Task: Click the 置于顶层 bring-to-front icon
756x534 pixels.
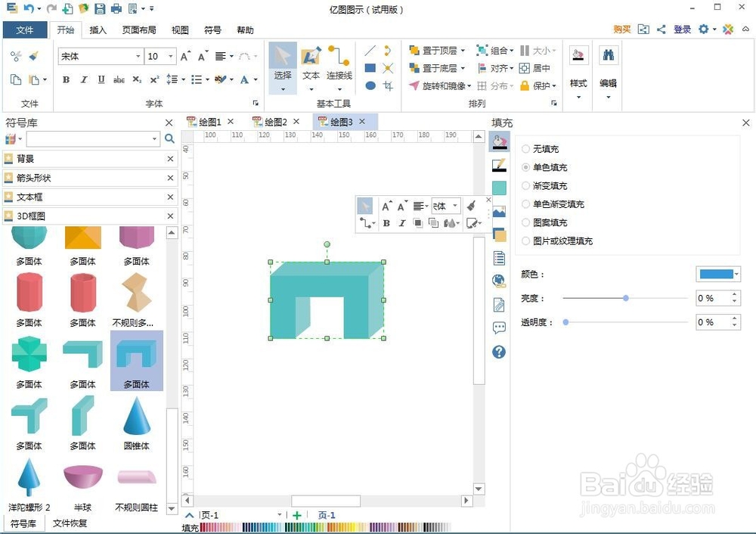Action: (x=413, y=51)
